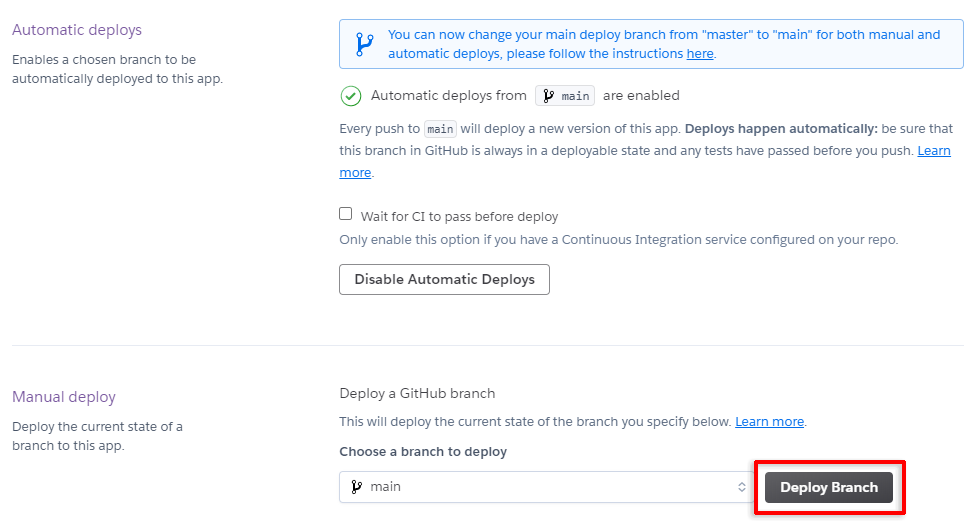Click the Automatic deploys section heading

pos(77,30)
